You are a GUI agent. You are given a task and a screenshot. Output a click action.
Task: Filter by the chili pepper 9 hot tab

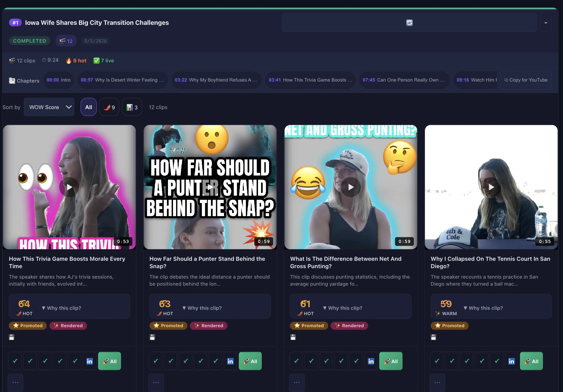click(x=109, y=107)
